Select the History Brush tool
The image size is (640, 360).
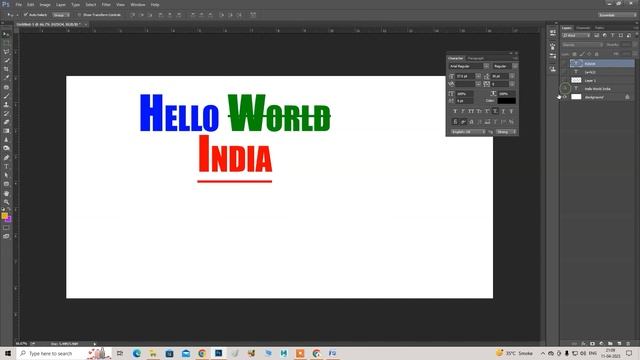point(6,113)
